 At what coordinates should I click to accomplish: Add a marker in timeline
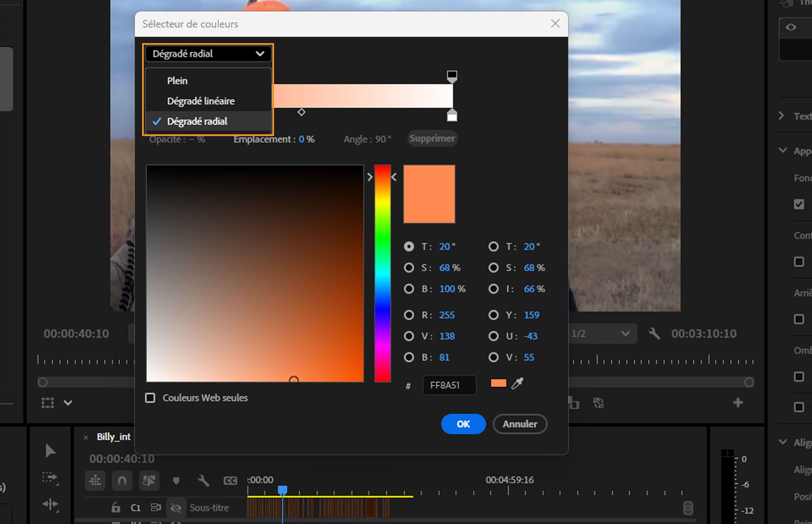point(176,480)
